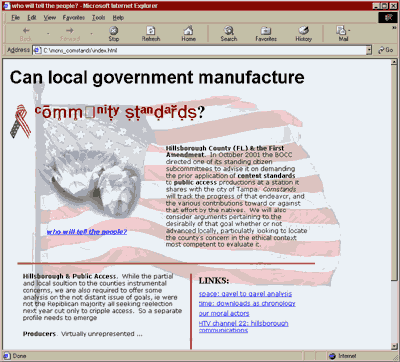Open 'our moral actors' link

coord(224,314)
